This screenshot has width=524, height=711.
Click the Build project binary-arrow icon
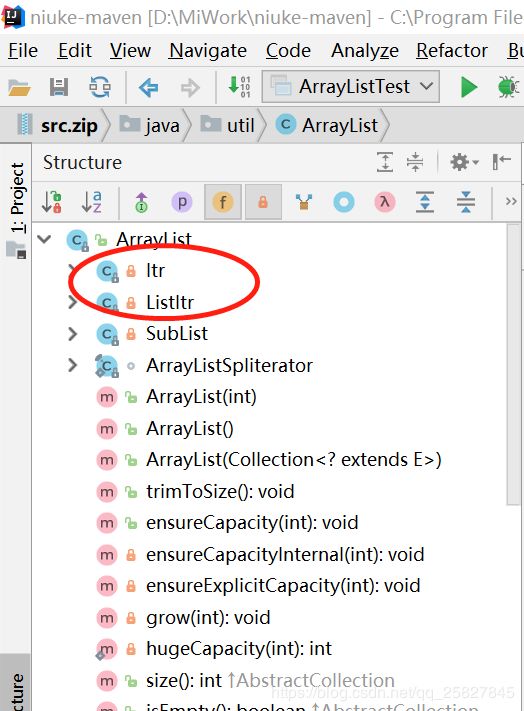pyautogui.click(x=239, y=86)
